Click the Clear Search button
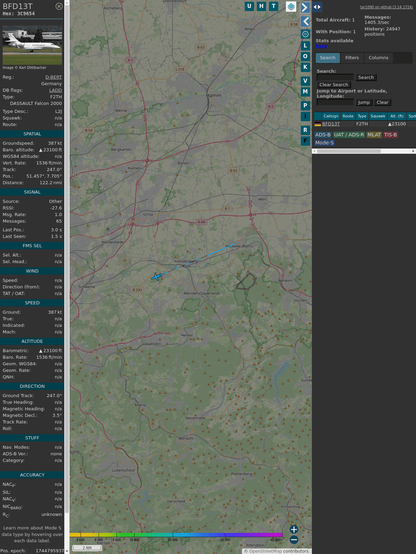Screen dimensions: 416x554 click(x=334, y=85)
